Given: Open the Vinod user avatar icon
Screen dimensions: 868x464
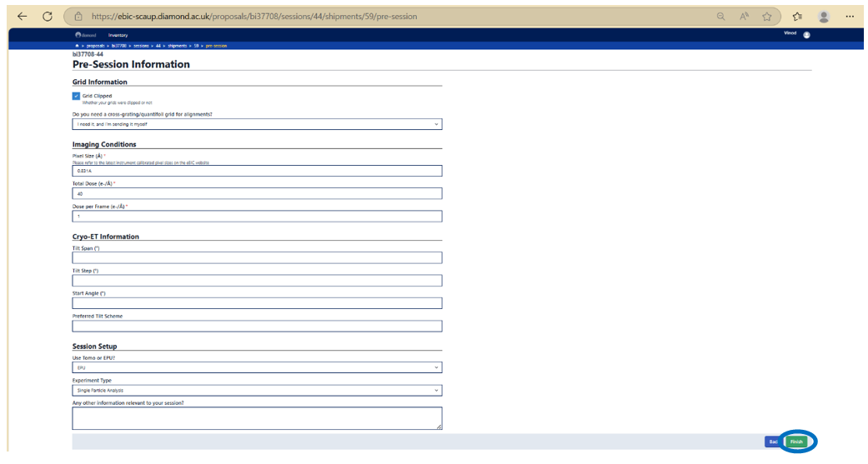Looking at the screenshot, I should (806, 35).
